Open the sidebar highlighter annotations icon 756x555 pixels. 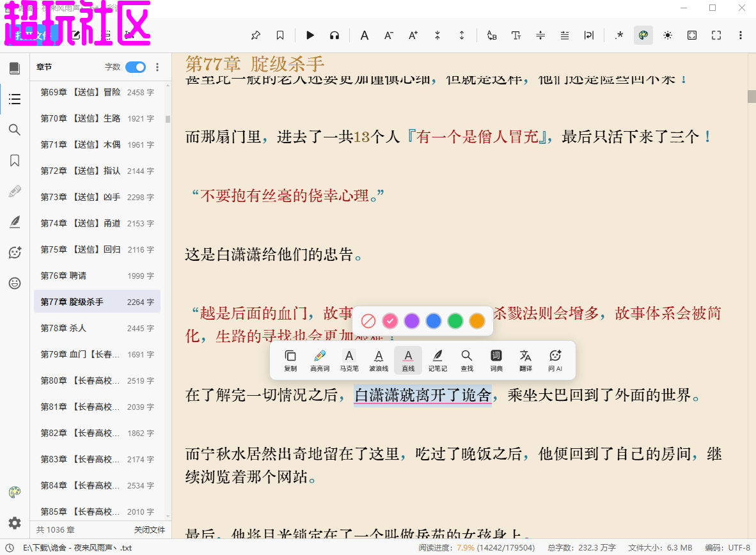click(15, 191)
